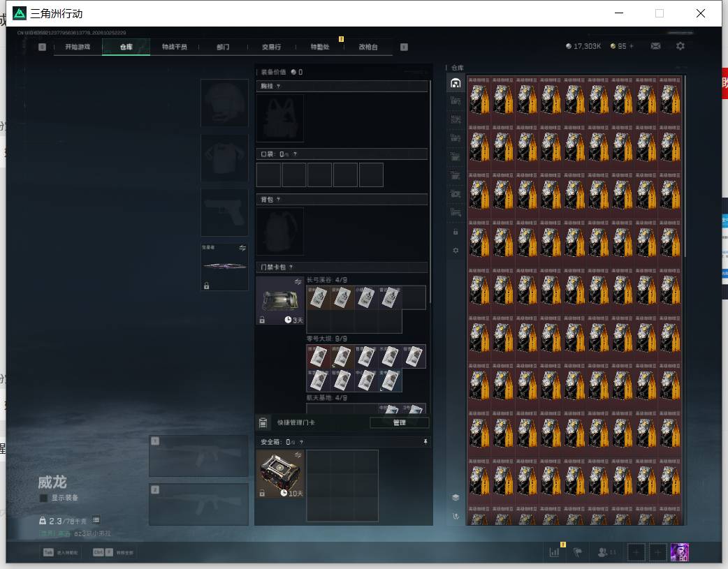The image size is (728, 569).
Task: Open settings gear in top-right header
Action: pyautogui.click(x=680, y=46)
